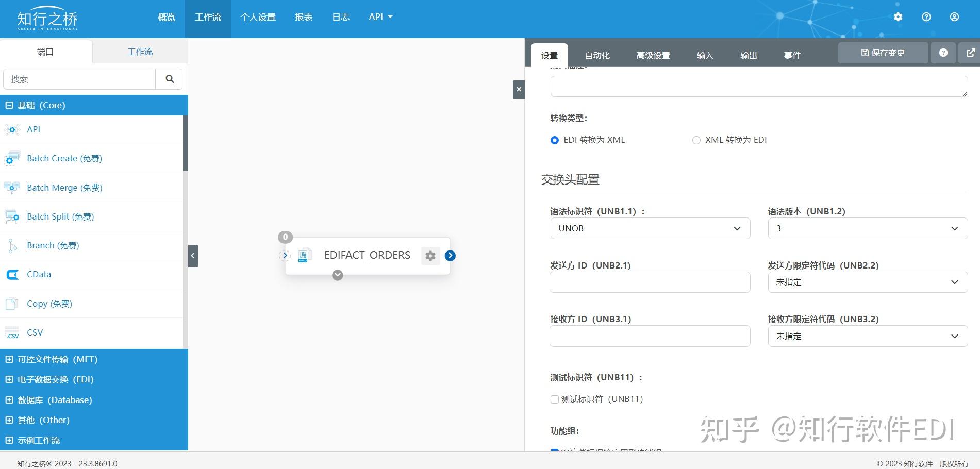Select the EDI 转换为 XML radio button
The height and width of the screenshot is (469, 980).
[x=554, y=140]
